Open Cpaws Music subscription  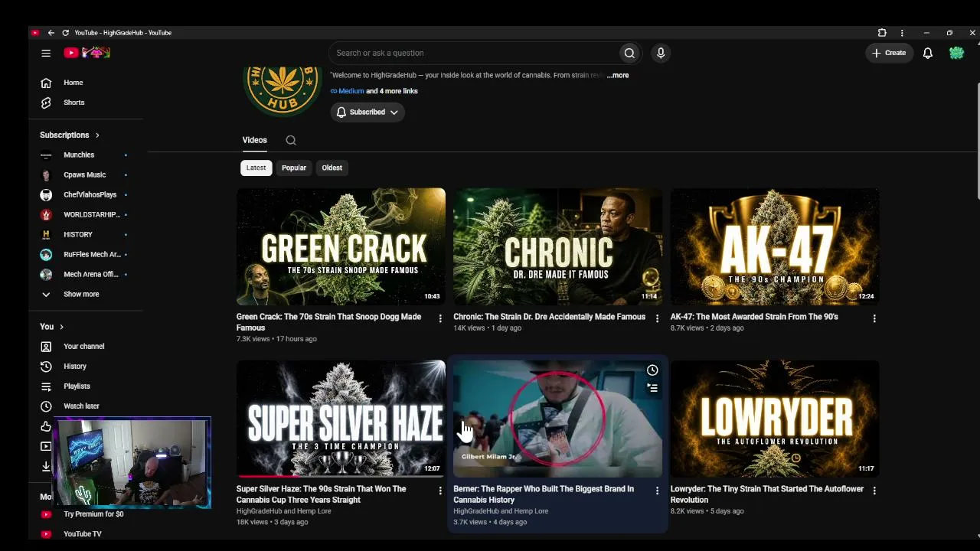[86, 175]
